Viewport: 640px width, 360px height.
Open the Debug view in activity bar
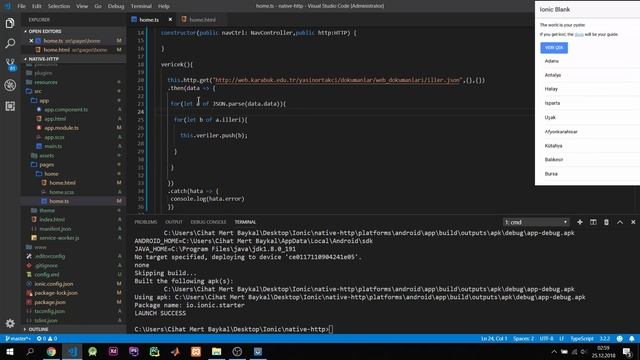(10, 85)
